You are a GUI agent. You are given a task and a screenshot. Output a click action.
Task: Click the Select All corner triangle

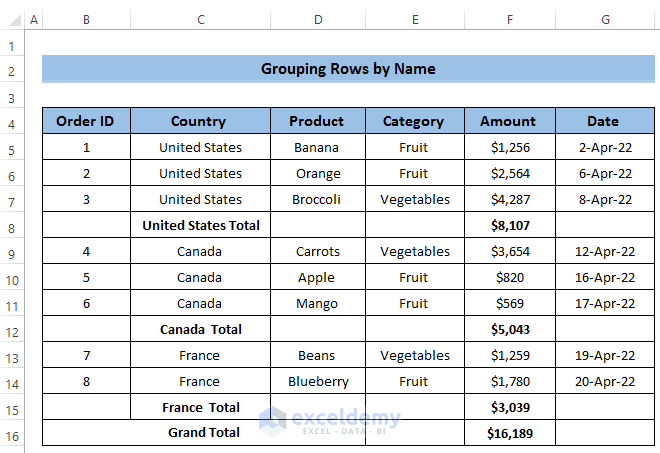pos(13,19)
